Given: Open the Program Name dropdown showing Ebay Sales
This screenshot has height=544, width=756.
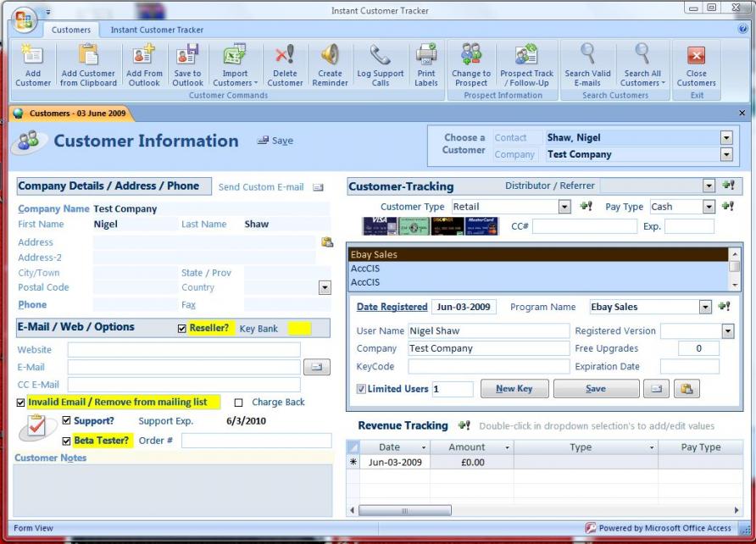Looking at the screenshot, I should [705, 307].
